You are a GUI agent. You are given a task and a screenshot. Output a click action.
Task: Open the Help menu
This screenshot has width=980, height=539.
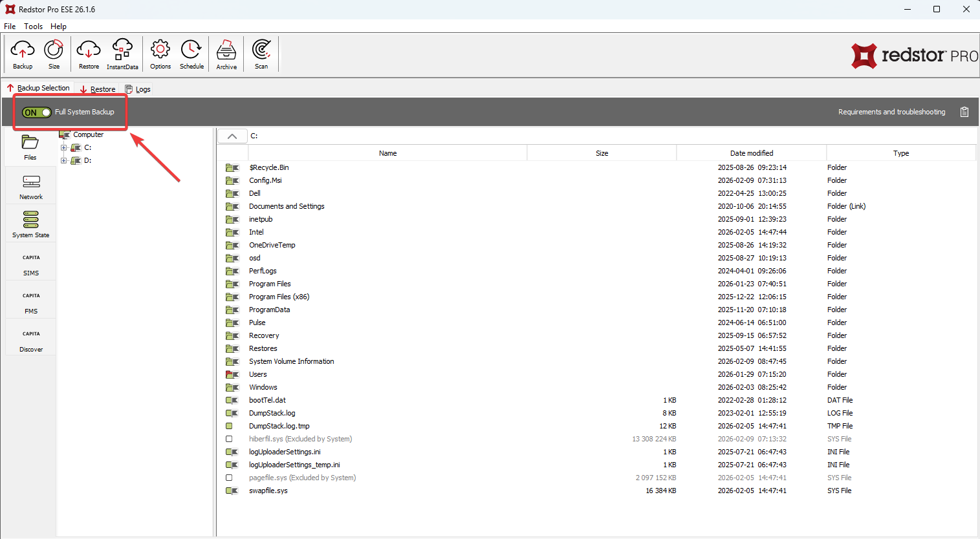[58, 26]
